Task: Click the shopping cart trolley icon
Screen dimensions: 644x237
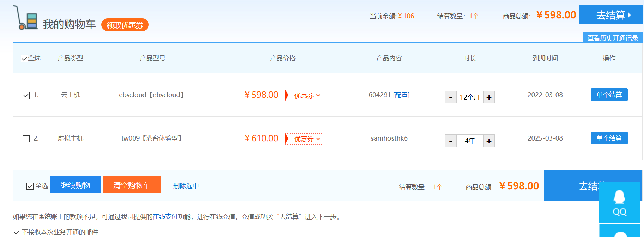Action: (x=25, y=18)
